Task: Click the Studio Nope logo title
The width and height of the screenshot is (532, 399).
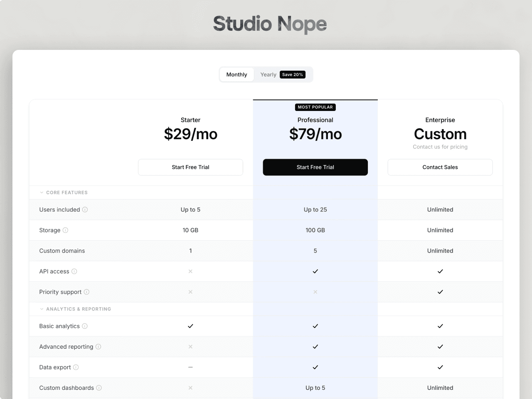Action: tap(270, 24)
